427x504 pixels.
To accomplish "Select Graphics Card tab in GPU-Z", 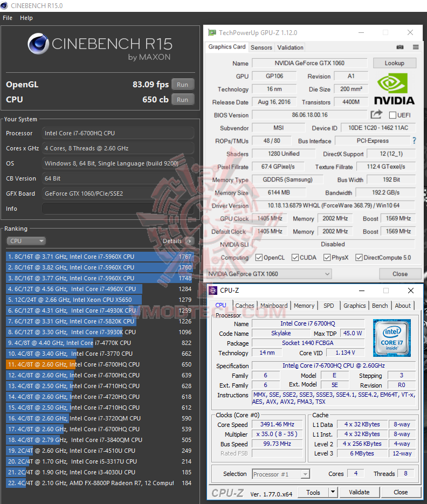I will [226, 47].
